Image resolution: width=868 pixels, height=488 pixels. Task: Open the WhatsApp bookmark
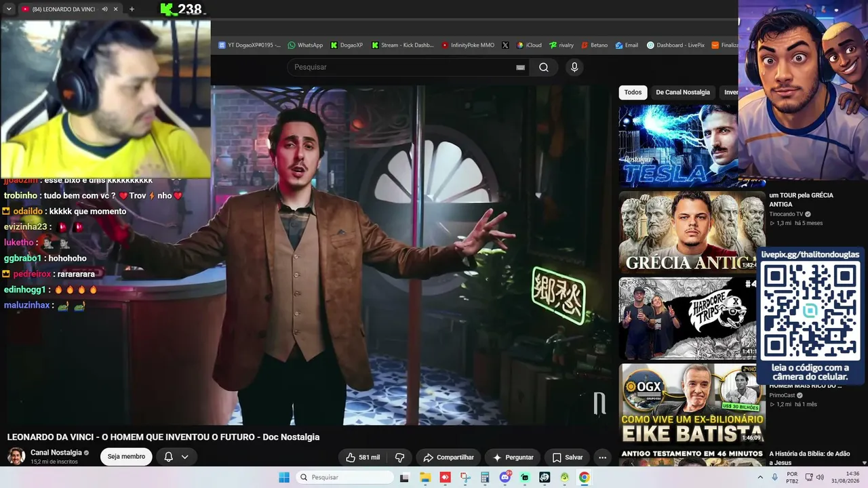click(x=305, y=45)
